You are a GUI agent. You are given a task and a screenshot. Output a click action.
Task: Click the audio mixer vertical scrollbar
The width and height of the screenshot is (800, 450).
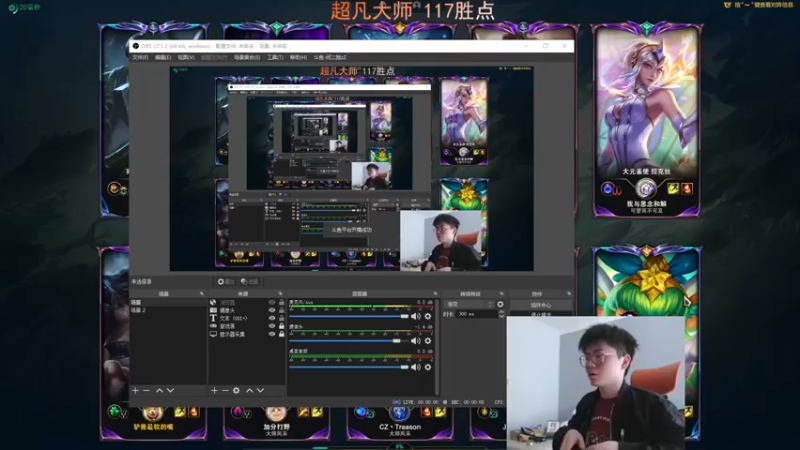point(437,347)
